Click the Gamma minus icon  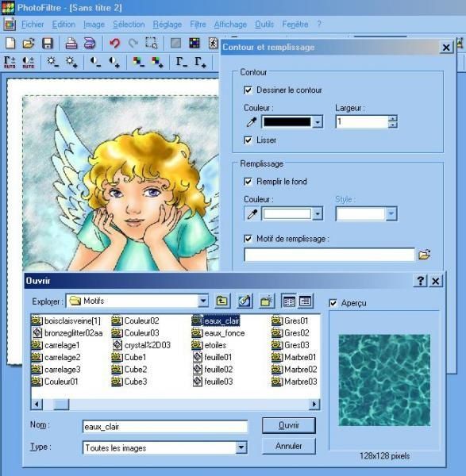pos(182,62)
